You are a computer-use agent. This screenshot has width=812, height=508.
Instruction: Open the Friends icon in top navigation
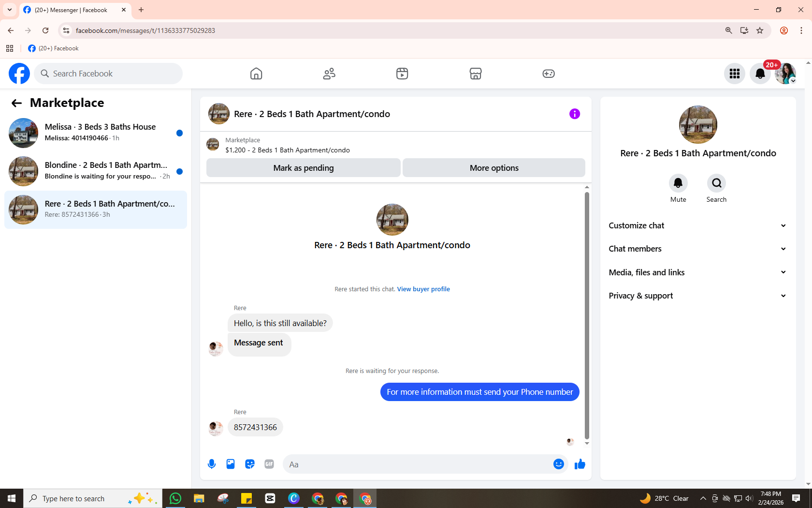coord(329,74)
